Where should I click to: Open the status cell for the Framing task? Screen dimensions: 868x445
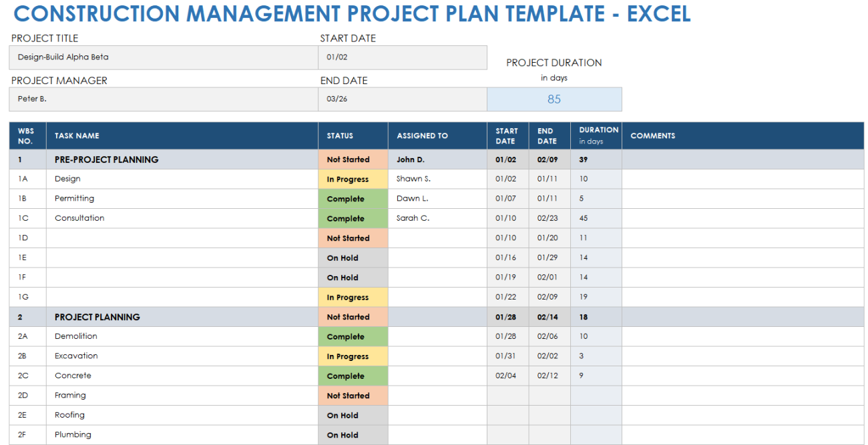click(353, 396)
